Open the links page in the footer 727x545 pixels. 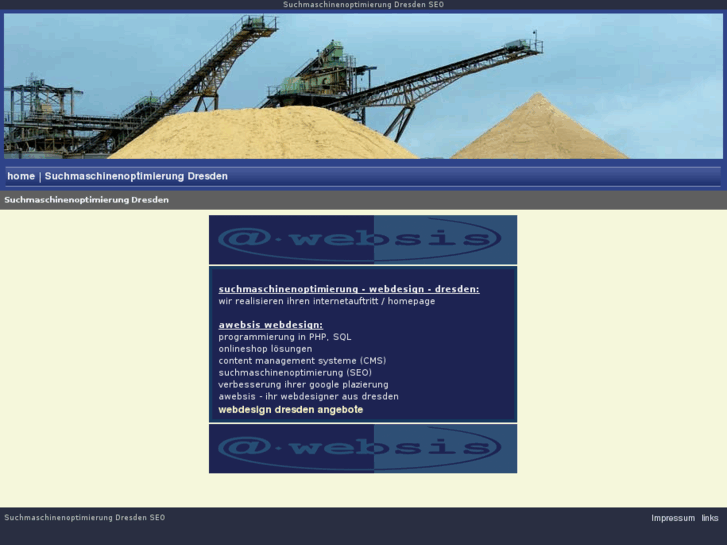pos(710,518)
